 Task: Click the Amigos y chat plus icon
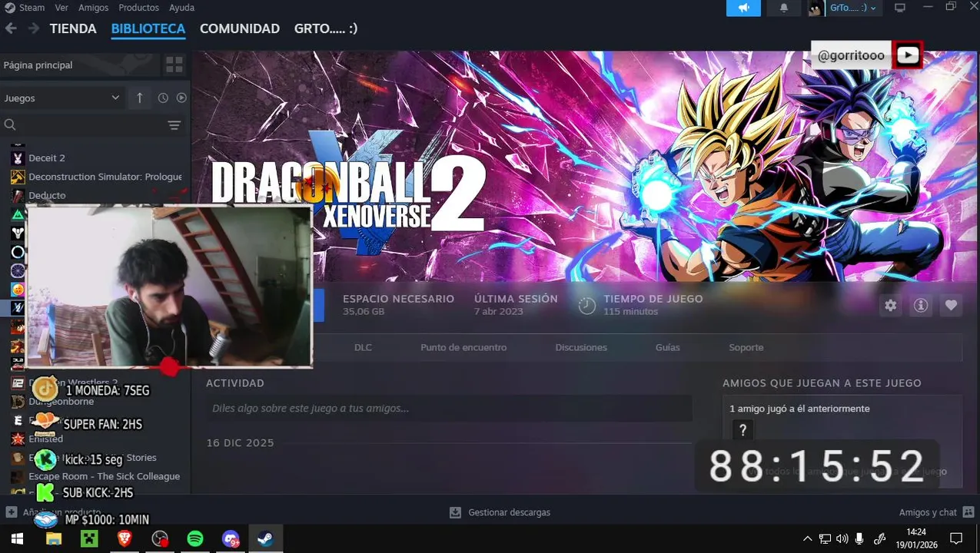click(968, 512)
